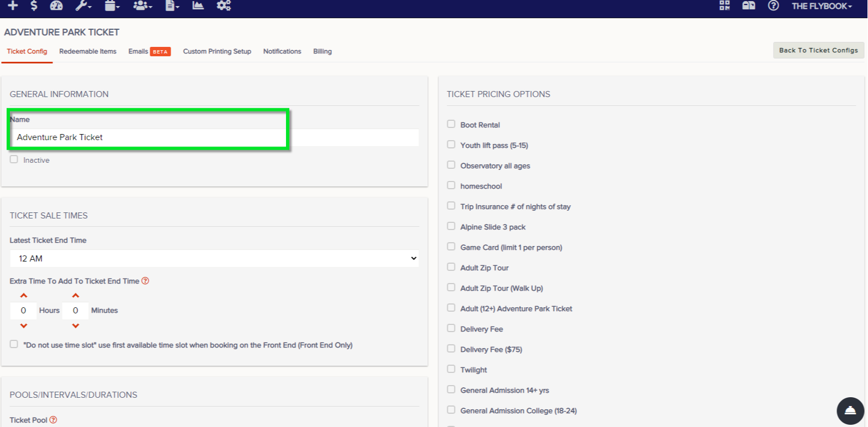Screen dimensions: 868x427
Task: Check the Twilight pricing option
Action: 451,369
